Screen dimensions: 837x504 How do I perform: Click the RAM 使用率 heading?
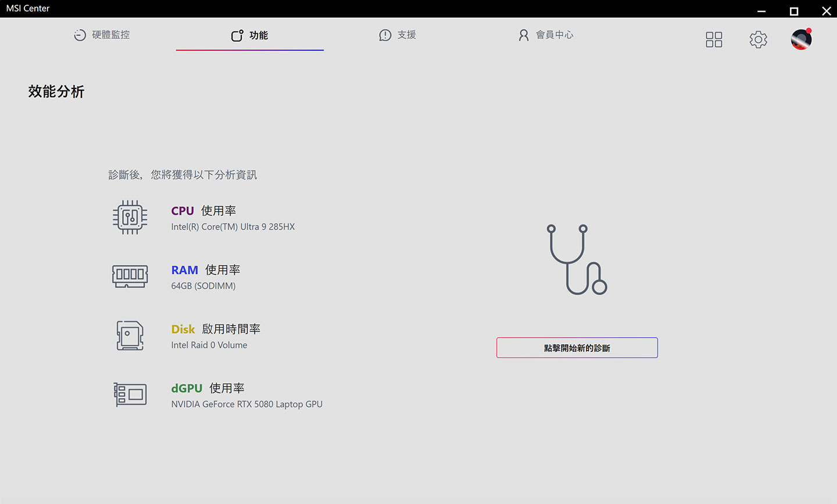coord(206,270)
